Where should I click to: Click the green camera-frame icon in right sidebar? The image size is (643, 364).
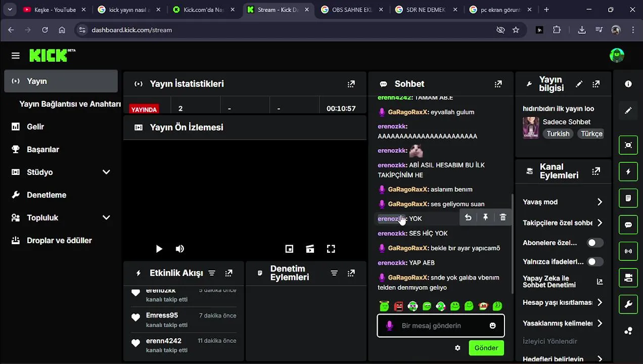point(628,145)
